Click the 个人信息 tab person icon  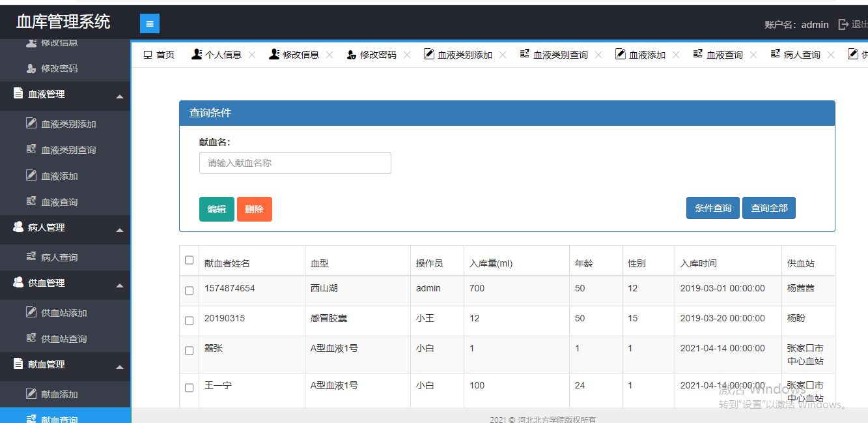click(x=197, y=54)
